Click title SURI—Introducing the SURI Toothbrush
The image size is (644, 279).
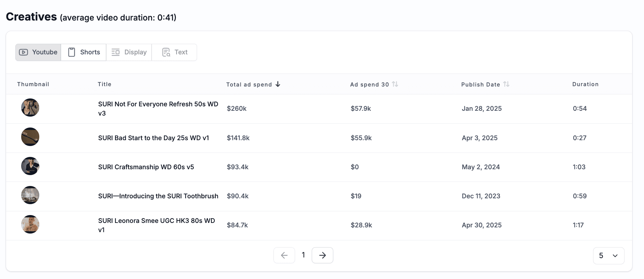[158, 196]
